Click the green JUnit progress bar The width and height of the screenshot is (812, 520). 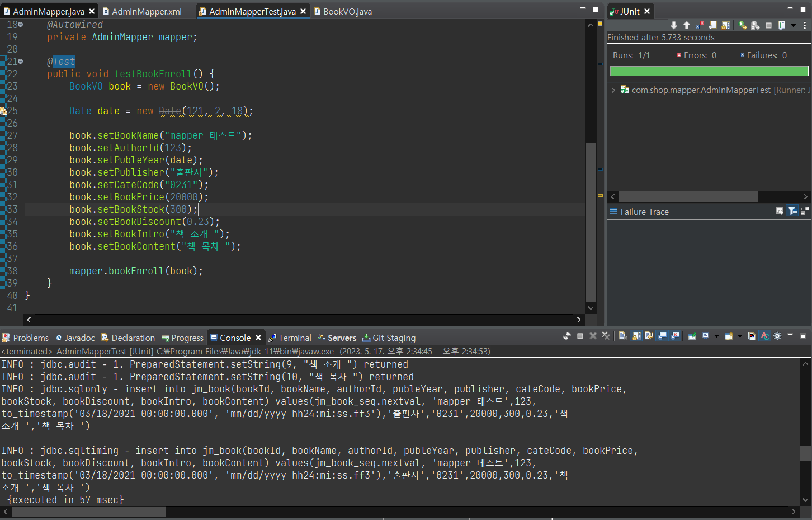click(709, 71)
